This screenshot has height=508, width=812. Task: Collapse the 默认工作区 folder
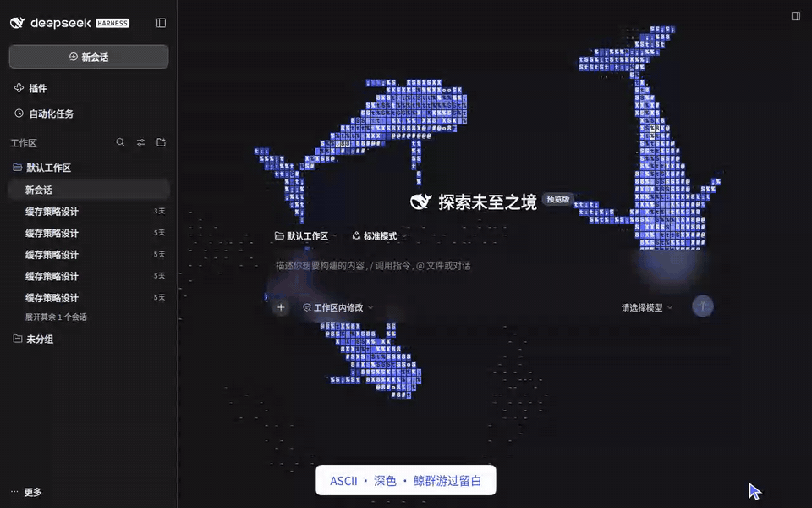(89, 168)
